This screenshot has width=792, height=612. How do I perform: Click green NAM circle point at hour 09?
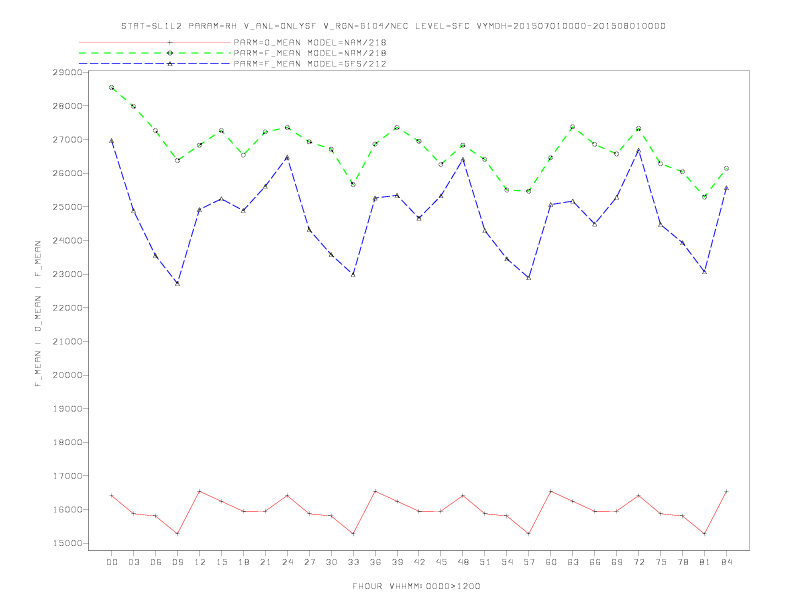[x=177, y=161]
